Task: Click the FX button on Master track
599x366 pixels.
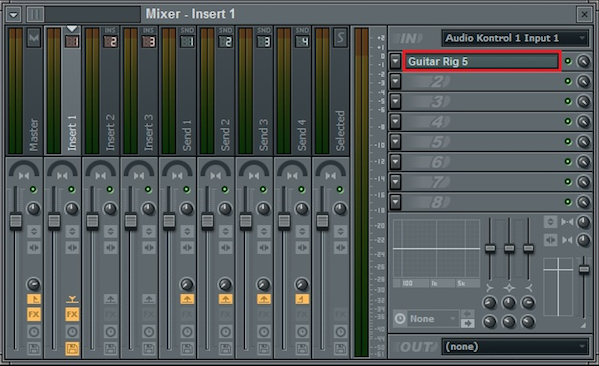Action: [x=34, y=314]
